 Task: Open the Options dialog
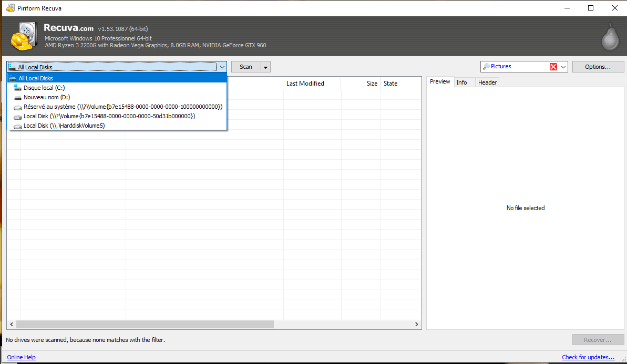coord(598,67)
